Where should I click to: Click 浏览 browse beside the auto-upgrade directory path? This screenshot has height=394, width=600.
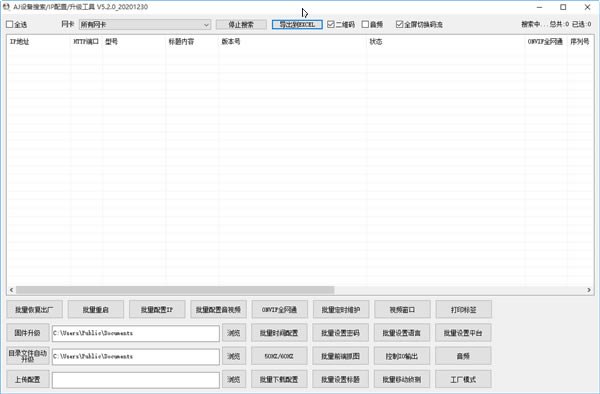point(233,356)
